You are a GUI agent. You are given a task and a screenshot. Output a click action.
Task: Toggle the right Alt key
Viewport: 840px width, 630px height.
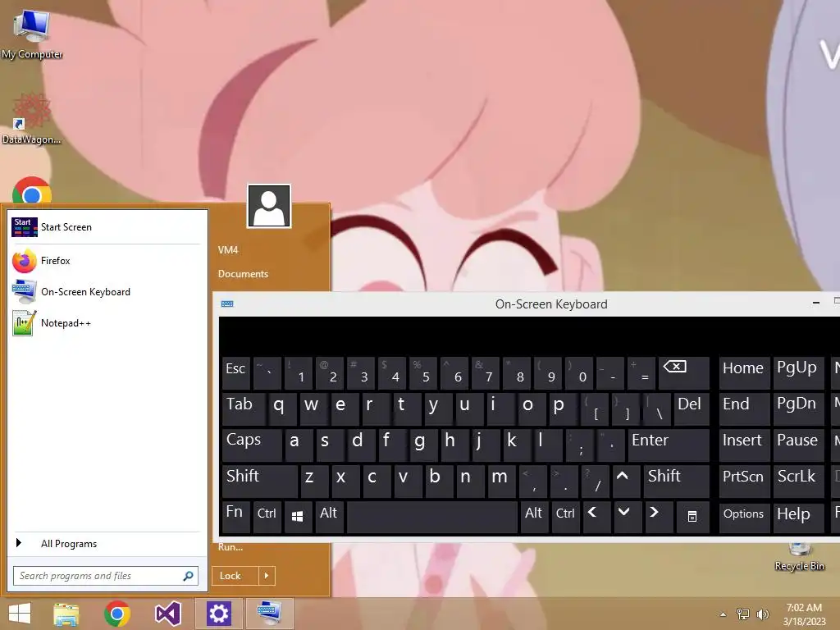[533, 517]
